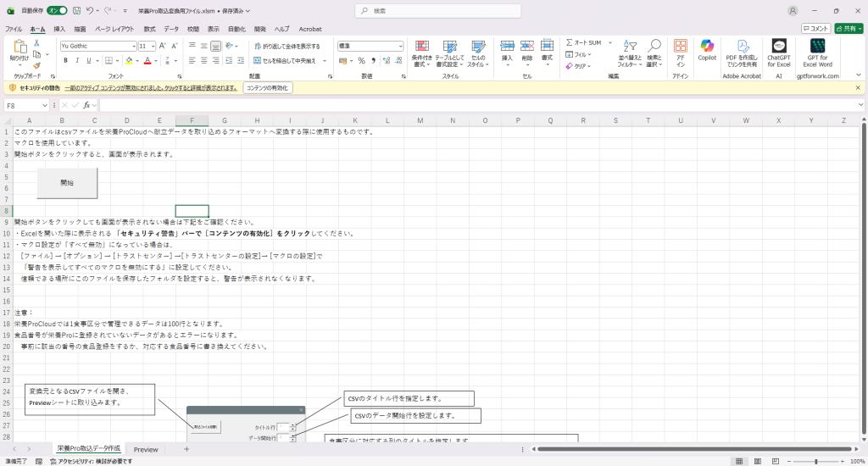
Task: Expand the number format (標準) dropdown
Action: (x=399, y=46)
